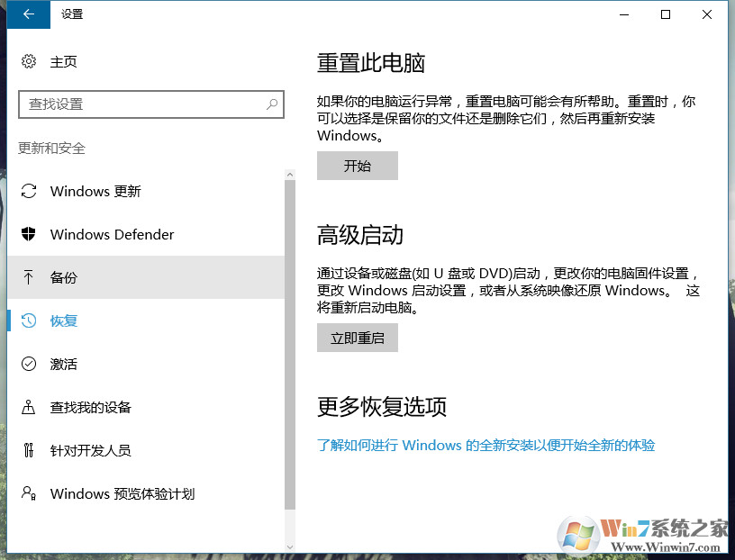Viewport: 735px width, 560px height.
Task: Click inside the 查找设置 search field
Action: click(144, 104)
